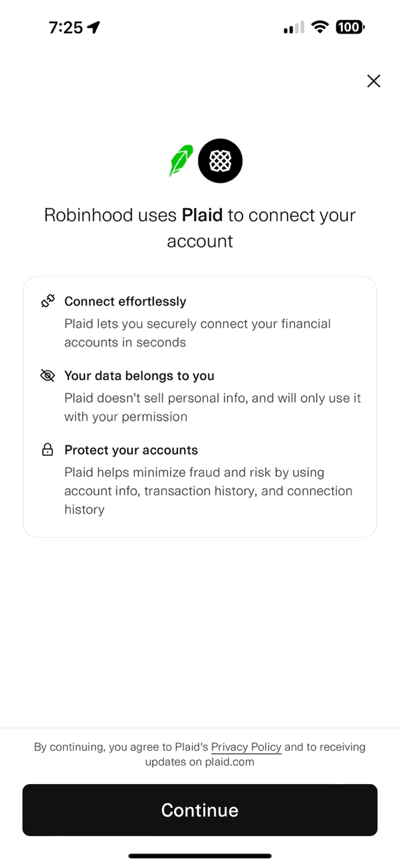Tap the 7:25 clock in status bar
The image size is (400, 866).
click(65, 27)
